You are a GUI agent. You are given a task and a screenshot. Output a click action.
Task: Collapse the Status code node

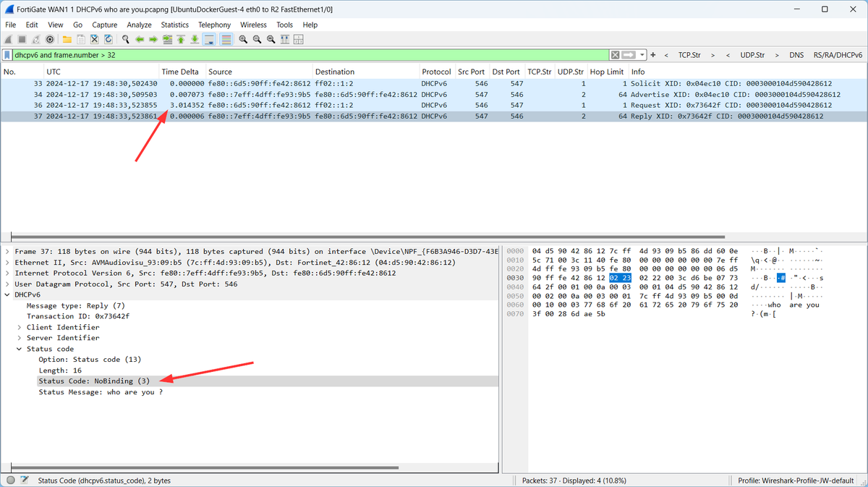point(20,349)
